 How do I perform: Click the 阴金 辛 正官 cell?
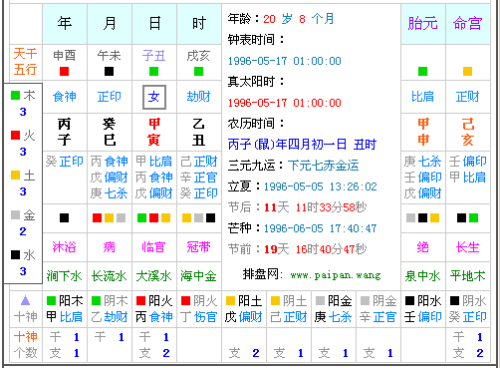click(378, 309)
